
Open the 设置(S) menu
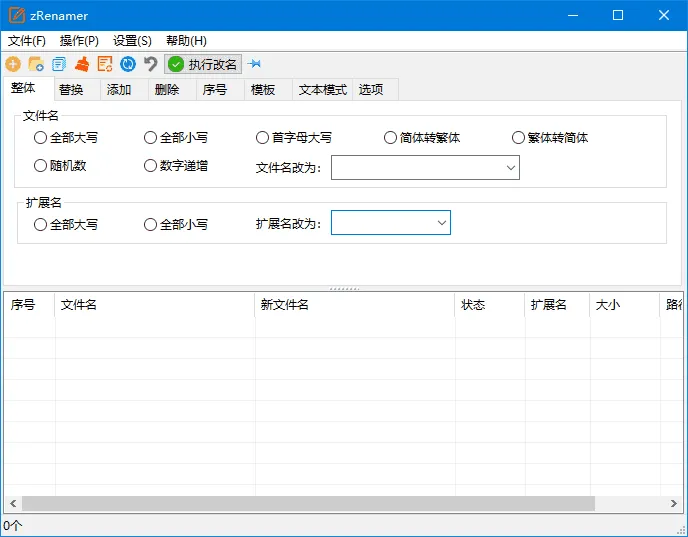coord(132,41)
